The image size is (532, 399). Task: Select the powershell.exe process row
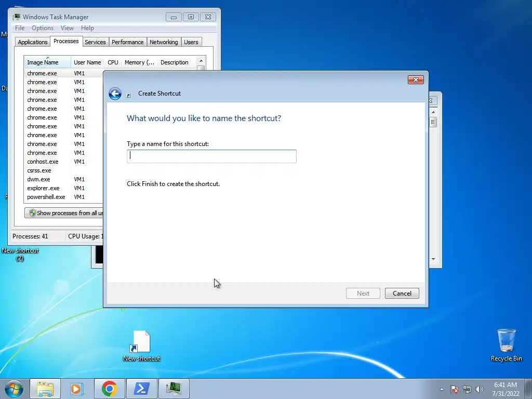[x=64, y=197]
